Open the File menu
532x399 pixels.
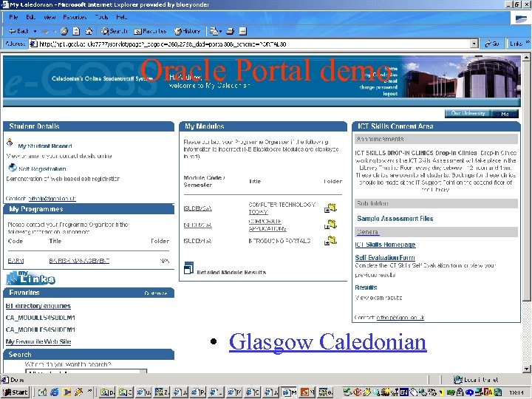coord(13,17)
